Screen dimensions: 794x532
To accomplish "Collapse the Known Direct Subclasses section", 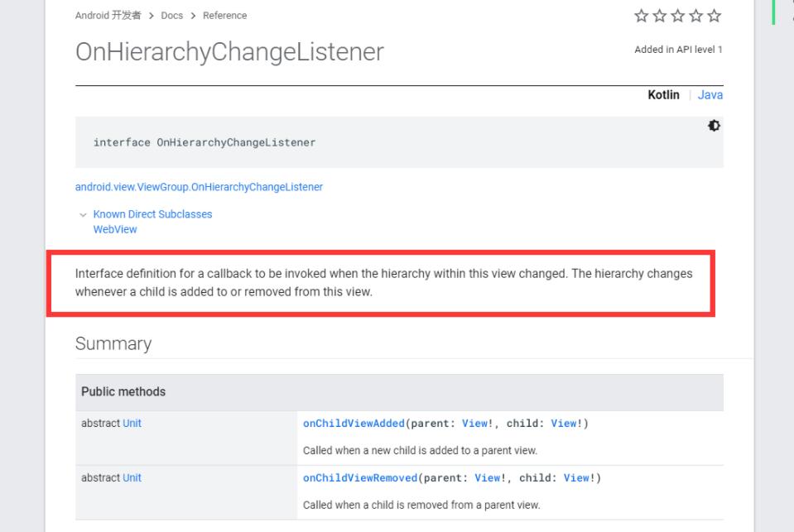I will tap(83, 214).
